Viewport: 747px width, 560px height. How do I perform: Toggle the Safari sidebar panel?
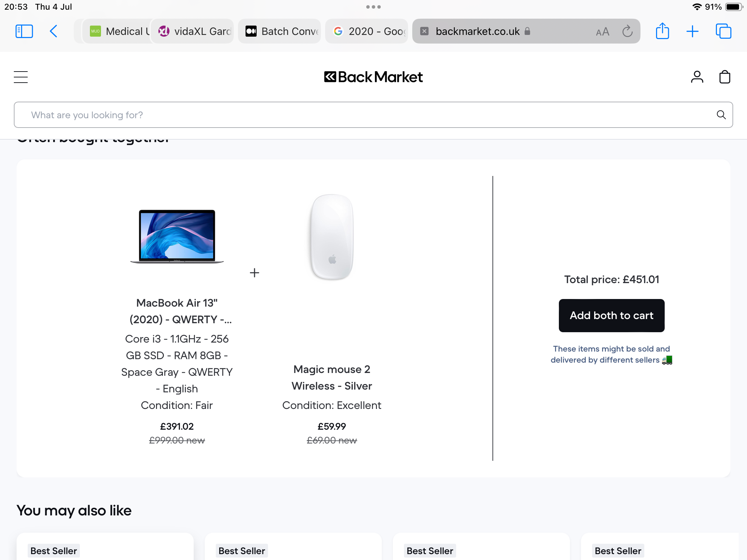24,31
